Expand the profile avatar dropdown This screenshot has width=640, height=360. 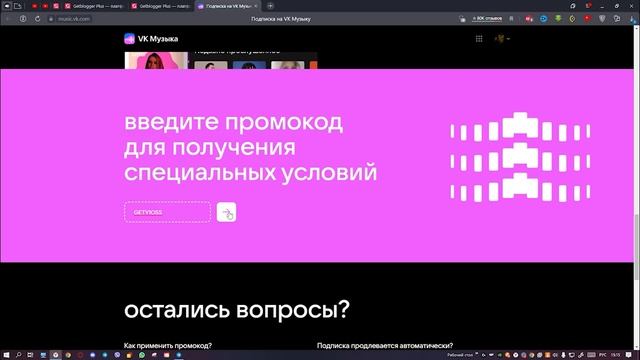pyautogui.click(x=502, y=39)
